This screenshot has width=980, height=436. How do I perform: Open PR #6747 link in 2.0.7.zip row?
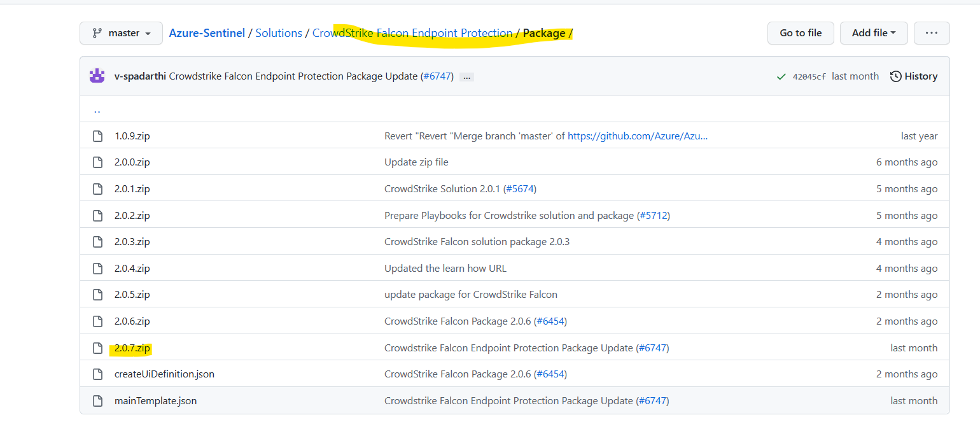(x=652, y=348)
